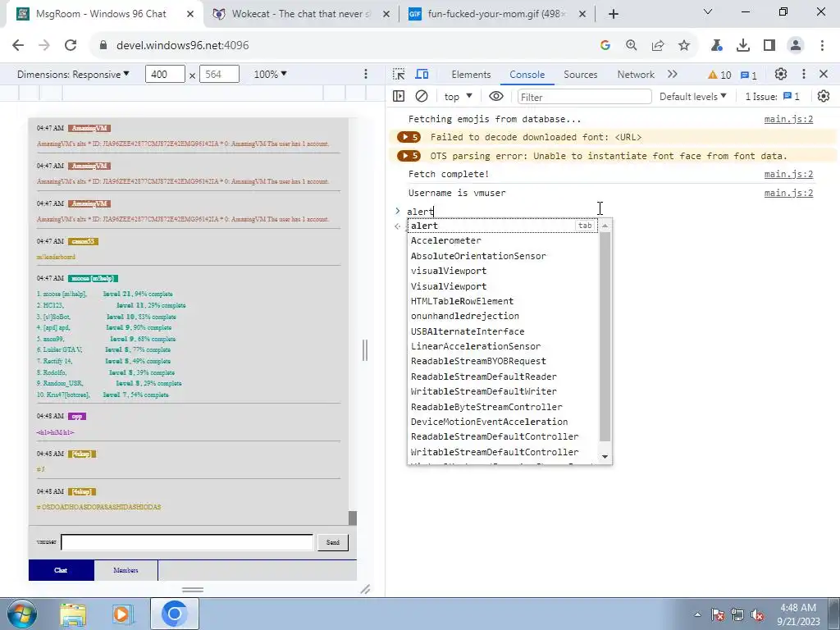Switch to the Console tab
Viewport: 840px width, 630px height.
pos(527,75)
